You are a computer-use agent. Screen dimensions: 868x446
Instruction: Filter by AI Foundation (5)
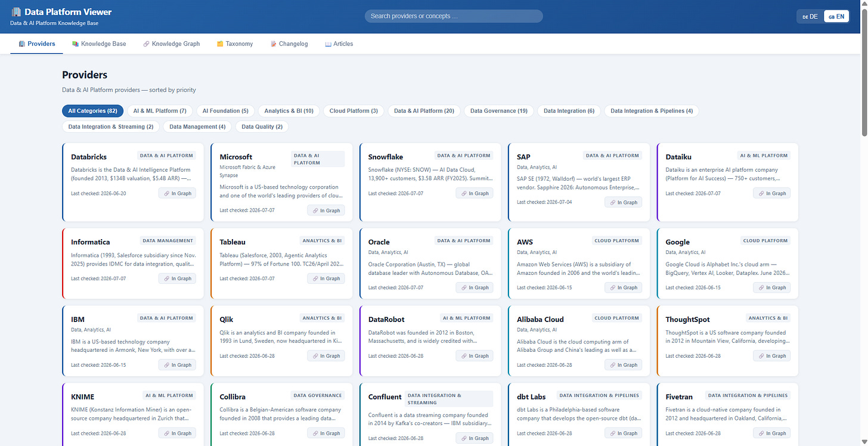tap(225, 111)
